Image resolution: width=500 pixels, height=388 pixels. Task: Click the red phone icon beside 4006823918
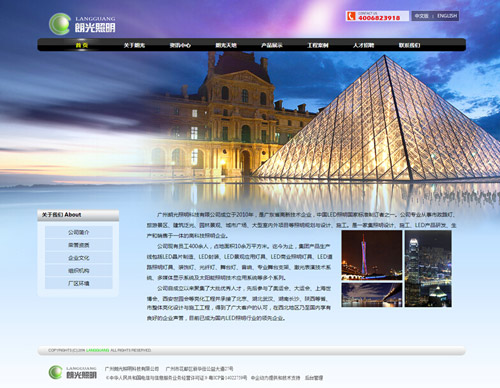coord(351,16)
